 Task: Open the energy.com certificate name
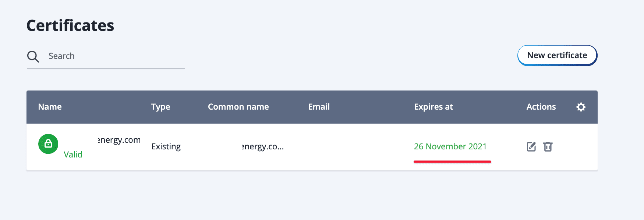click(118, 140)
